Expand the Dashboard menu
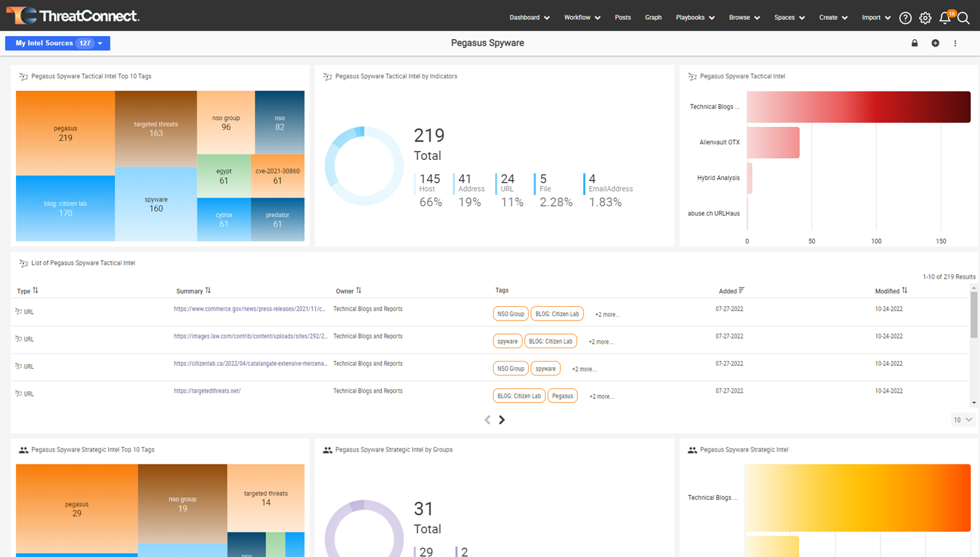 tap(530, 18)
